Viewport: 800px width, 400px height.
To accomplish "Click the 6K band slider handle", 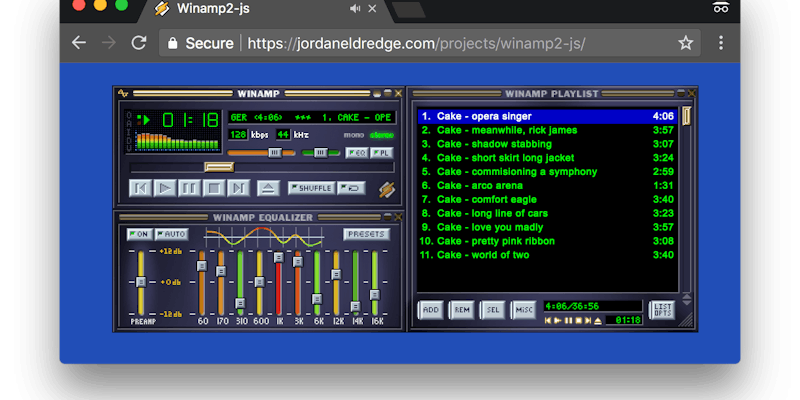I will click(x=317, y=299).
